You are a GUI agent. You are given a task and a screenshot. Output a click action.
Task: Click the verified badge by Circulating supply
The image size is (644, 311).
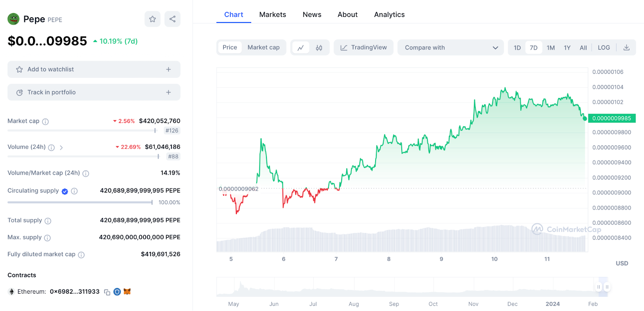pyautogui.click(x=65, y=191)
